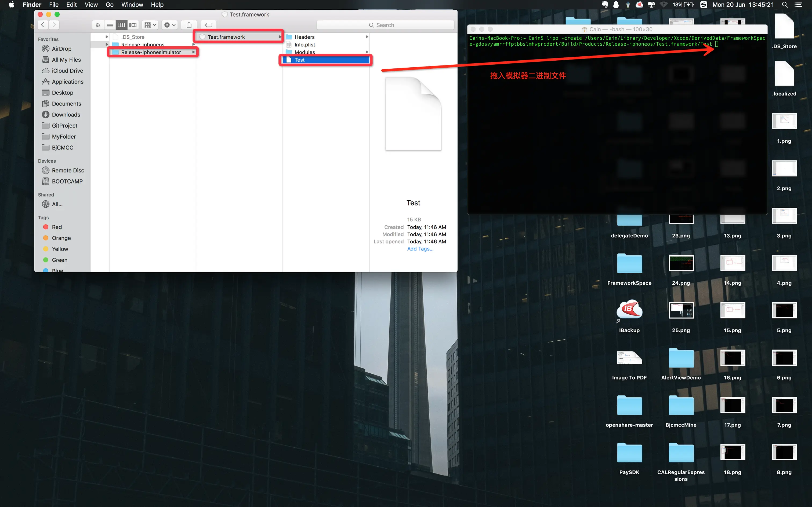Click the Orange tag in sidebar

tap(61, 238)
